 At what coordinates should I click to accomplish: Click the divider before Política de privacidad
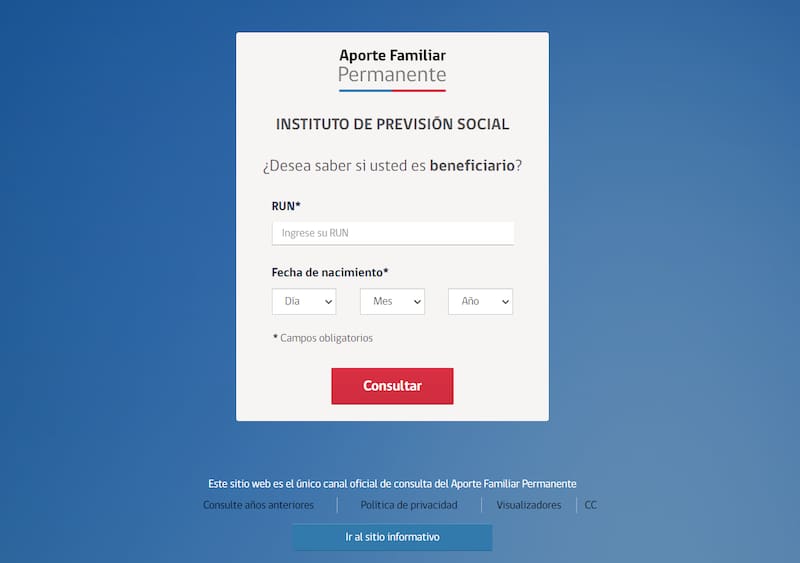337,505
